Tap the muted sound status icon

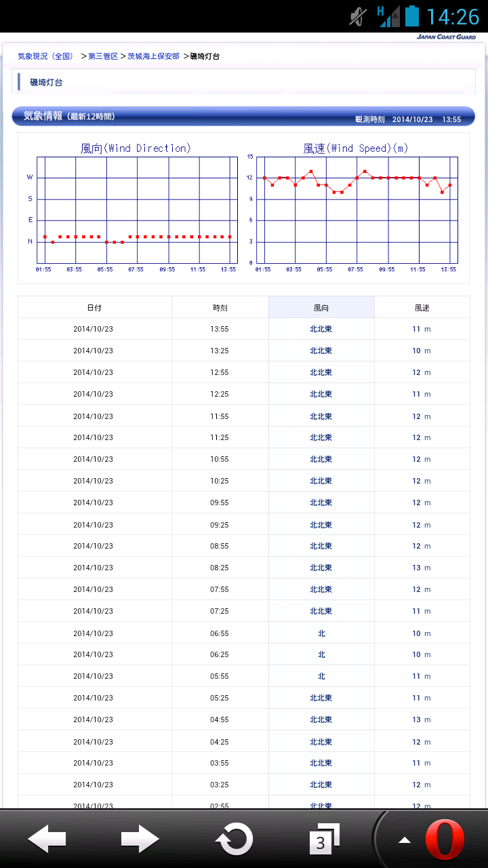358,16
